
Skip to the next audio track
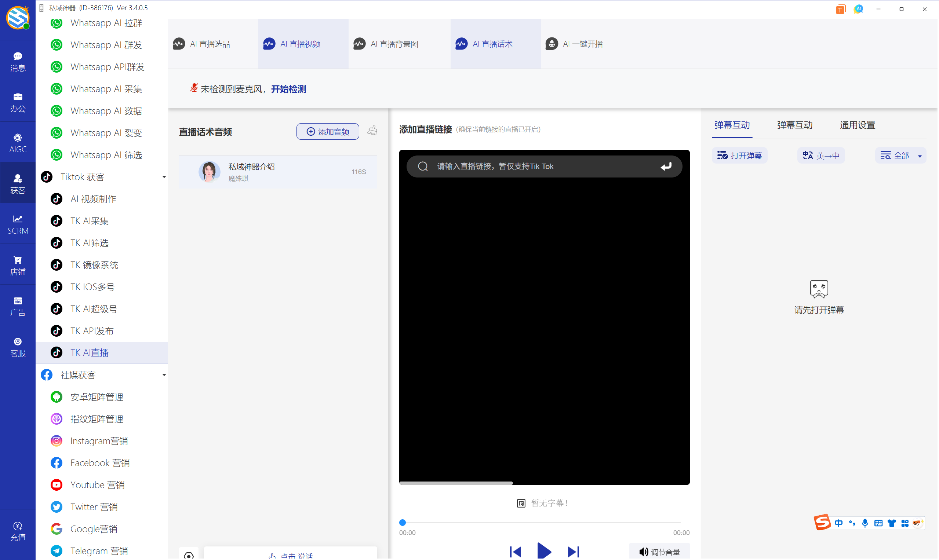point(573,552)
